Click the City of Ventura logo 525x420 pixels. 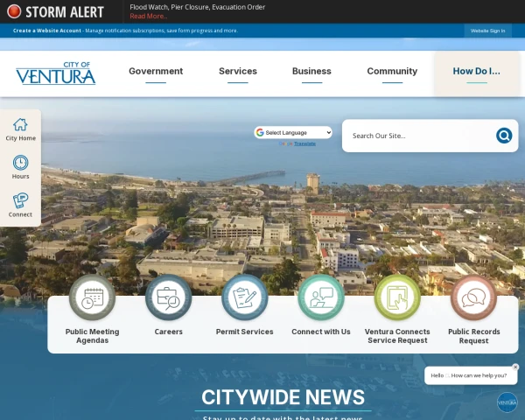pos(56,73)
